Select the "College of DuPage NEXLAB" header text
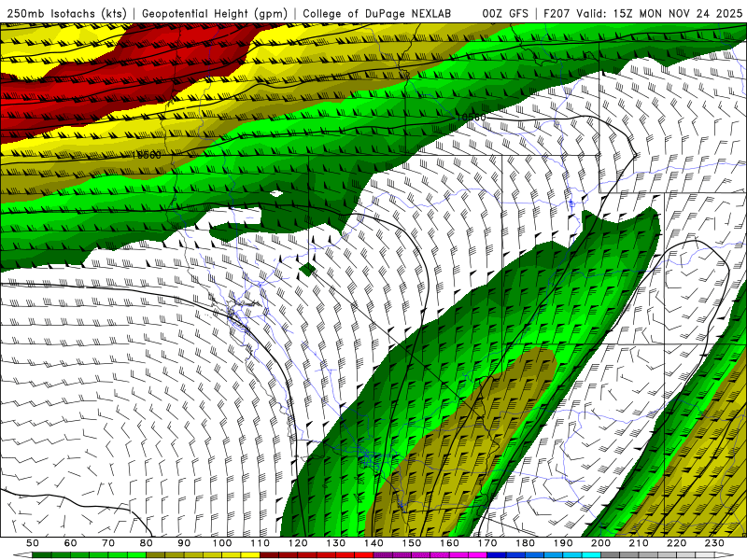This screenshot has height=560, width=747. pyautogui.click(x=377, y=13)
